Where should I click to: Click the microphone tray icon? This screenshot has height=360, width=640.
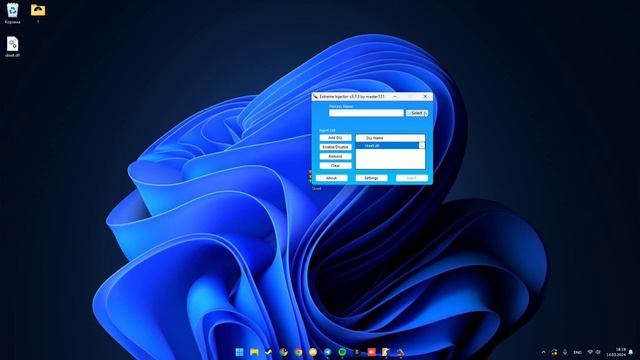tap(565, 352)
